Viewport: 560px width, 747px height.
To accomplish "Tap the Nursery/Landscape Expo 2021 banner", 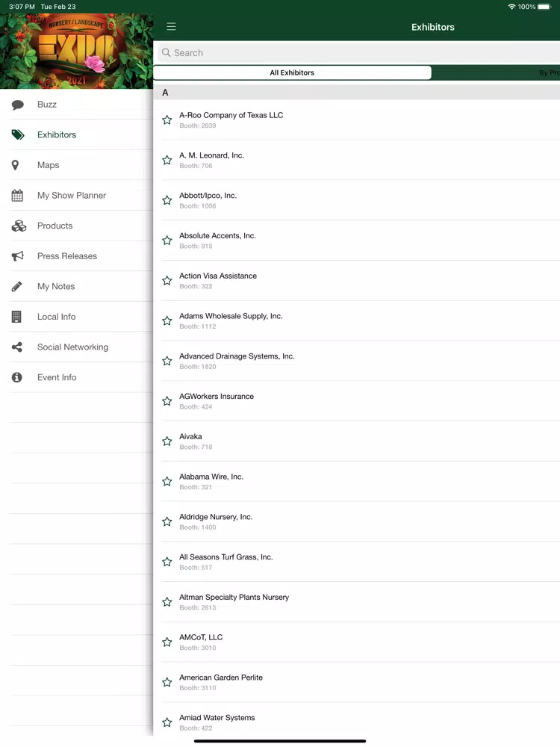I will pos(77,51).
